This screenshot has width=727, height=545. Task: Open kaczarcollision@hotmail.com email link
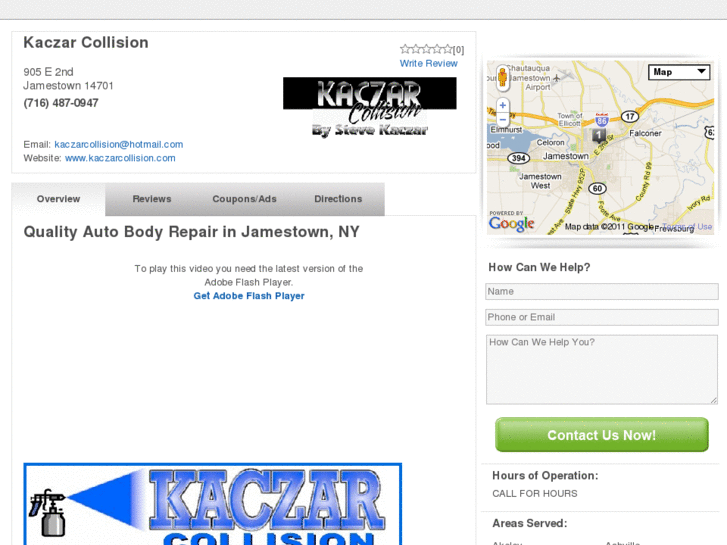pos(119,144)
